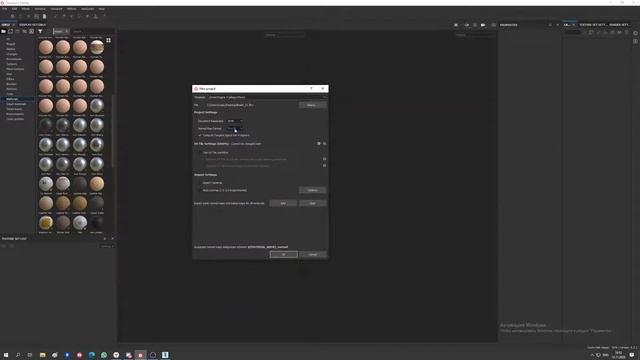Click the Select button beside the File path
This screenshot has width=640, height=360.
(x=312, y=105)
